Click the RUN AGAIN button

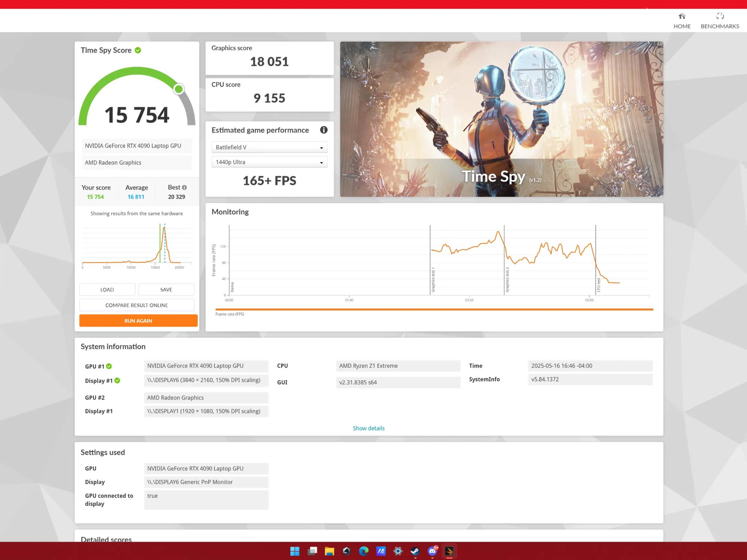tap(138, 321)
